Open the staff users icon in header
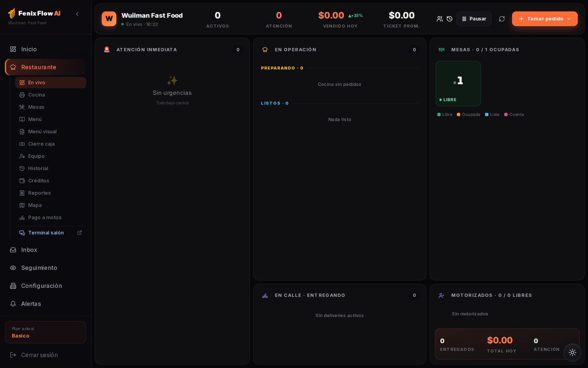588x368 pixels. pos(440,19)
